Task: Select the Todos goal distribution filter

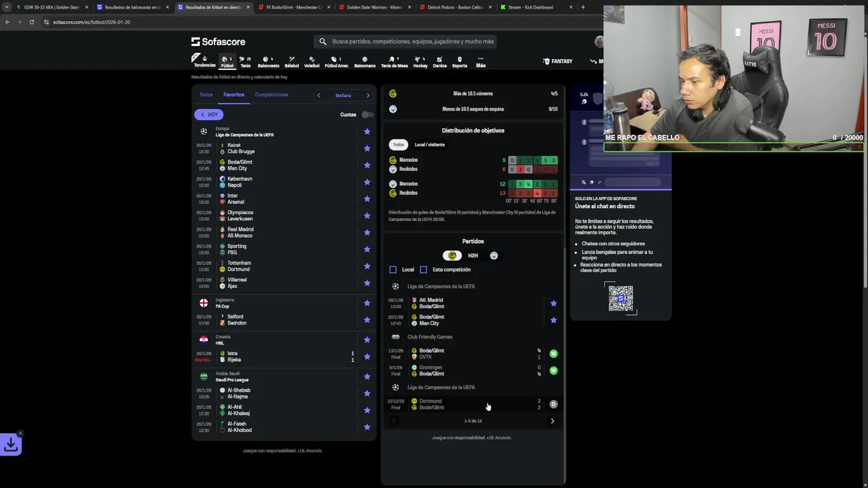Action: coord(398,144)
